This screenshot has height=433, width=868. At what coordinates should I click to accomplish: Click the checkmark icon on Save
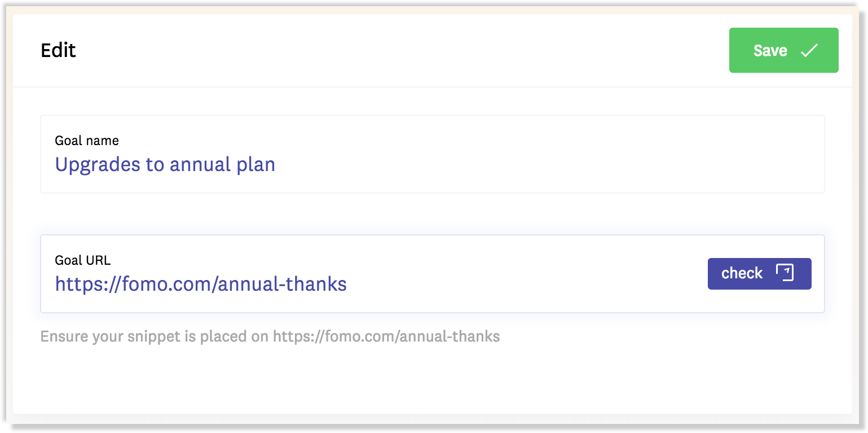[809, 50]
